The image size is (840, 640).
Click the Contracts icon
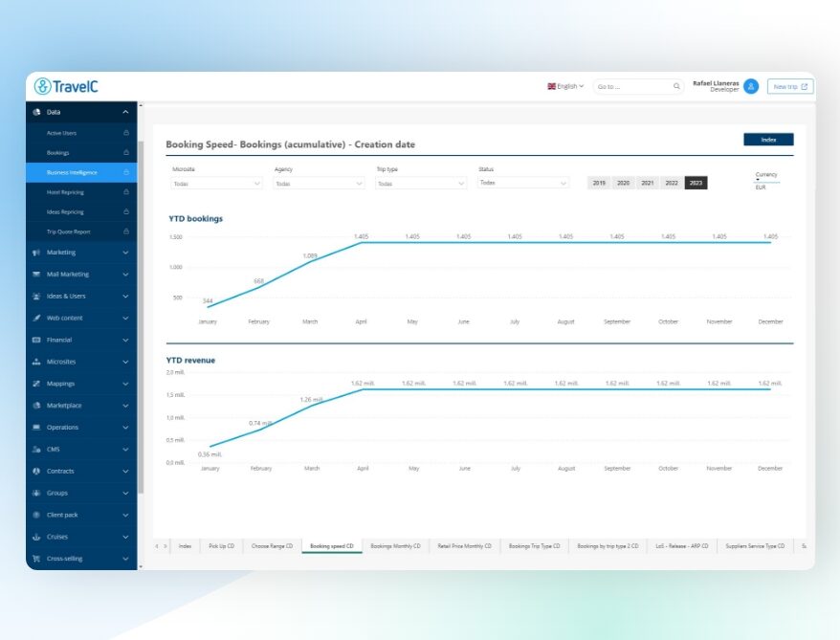36,472
